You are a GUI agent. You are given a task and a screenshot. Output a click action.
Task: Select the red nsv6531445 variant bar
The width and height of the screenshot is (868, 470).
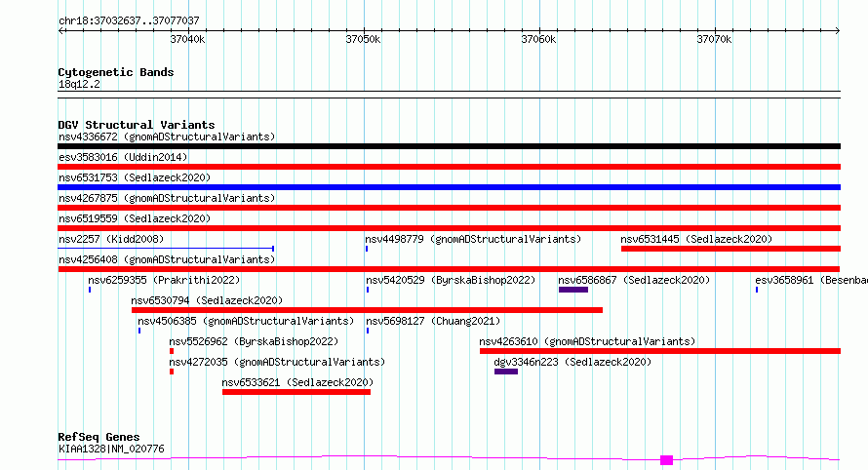[730, 249]
